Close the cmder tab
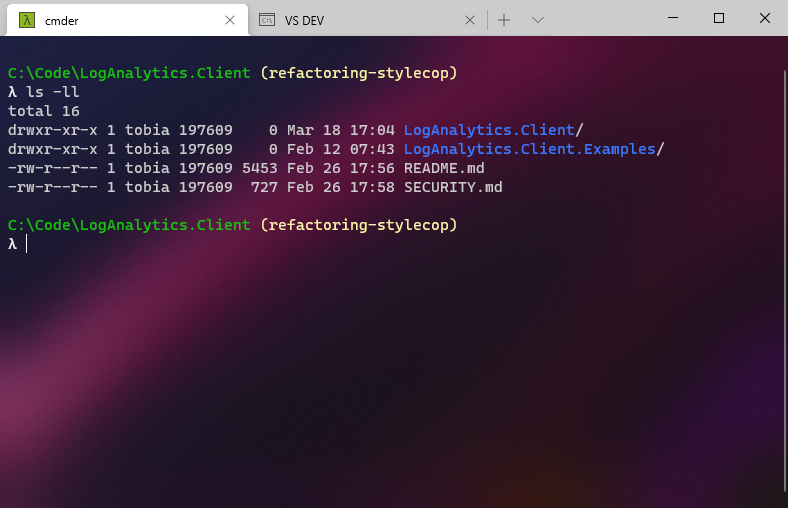 230,20
